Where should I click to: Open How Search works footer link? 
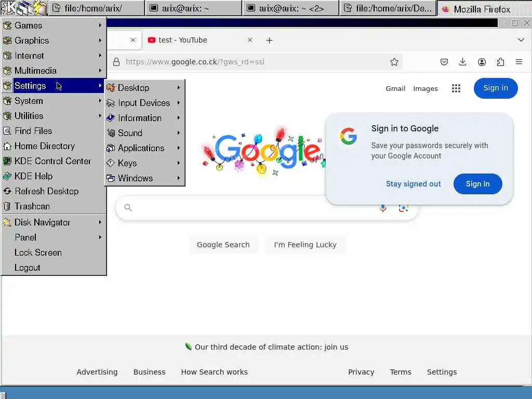coord(215,372)
